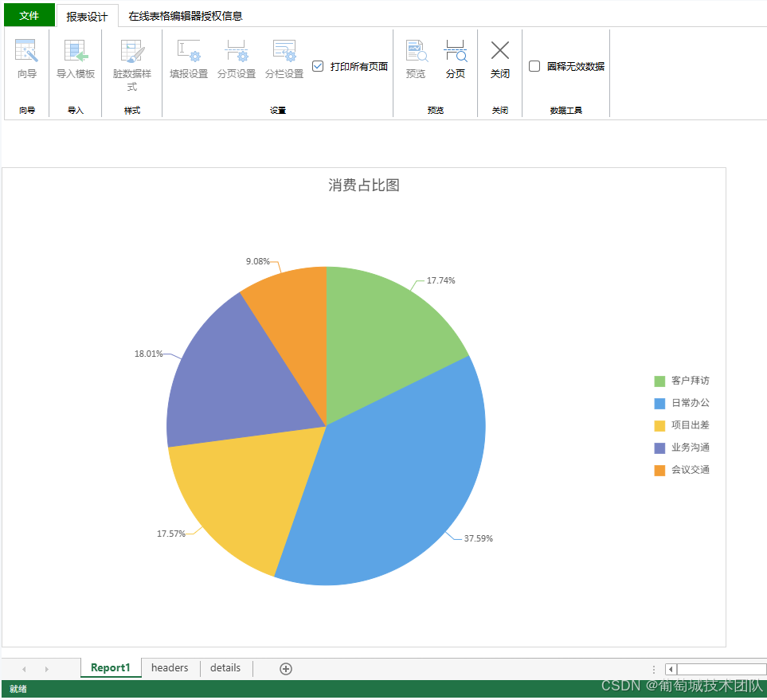Click the 预览 preview icon
This screenshot has width=767, height=700.
click(417, 51)
